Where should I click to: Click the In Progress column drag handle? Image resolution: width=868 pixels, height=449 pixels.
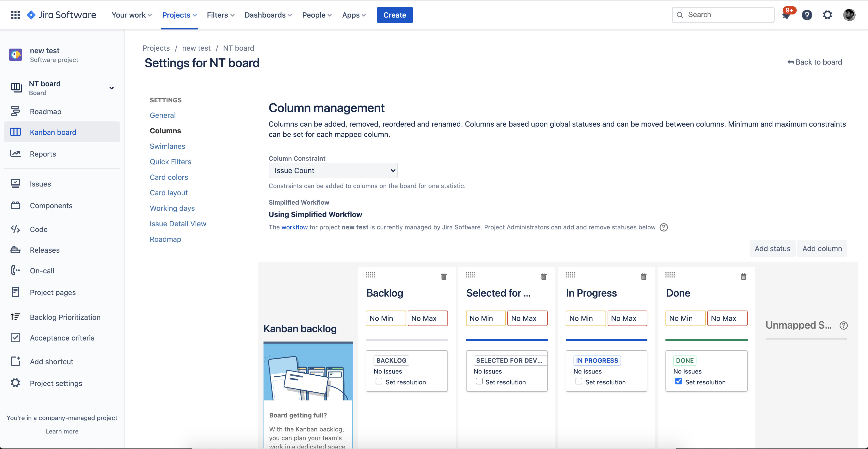(570, 275)
